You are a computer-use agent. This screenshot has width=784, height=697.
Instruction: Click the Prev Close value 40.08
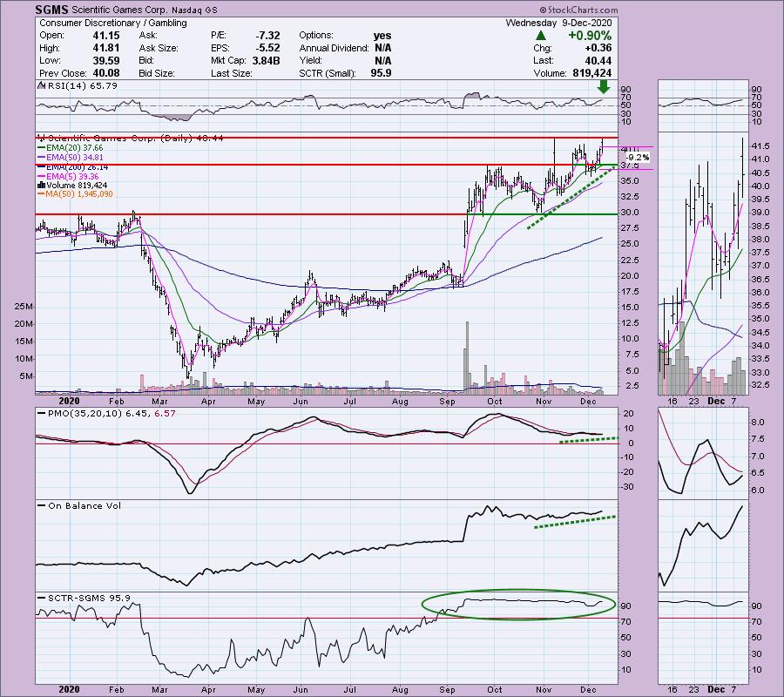[106, 73]
